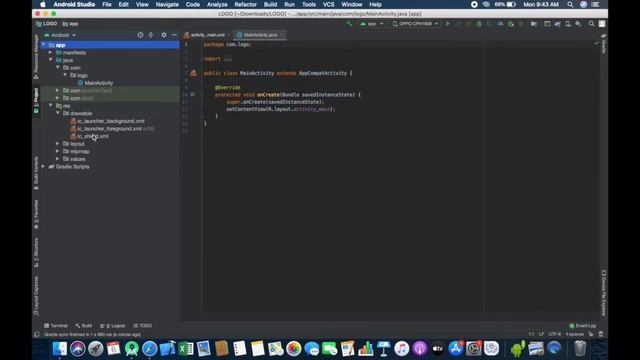The width and height of the screenshot is (640, 360).
Task: Open the Trash in the dock
Action: click(580, 349)
